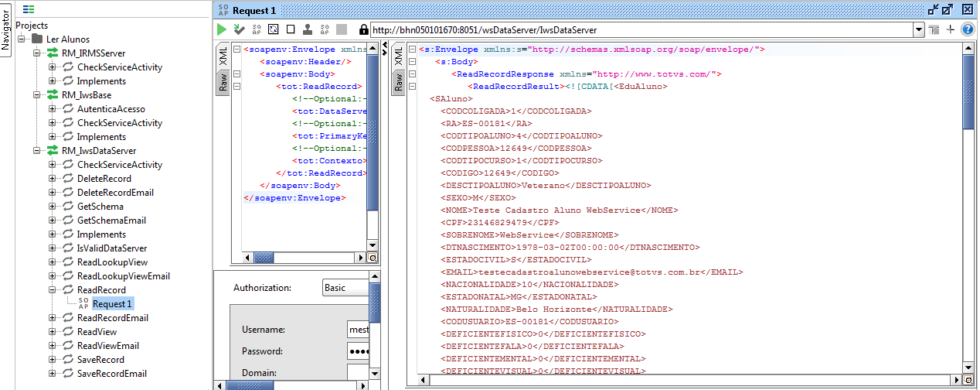980x390 pixels.
Task: Click the response pane vertical scrollbar
Action: point(968,207)
